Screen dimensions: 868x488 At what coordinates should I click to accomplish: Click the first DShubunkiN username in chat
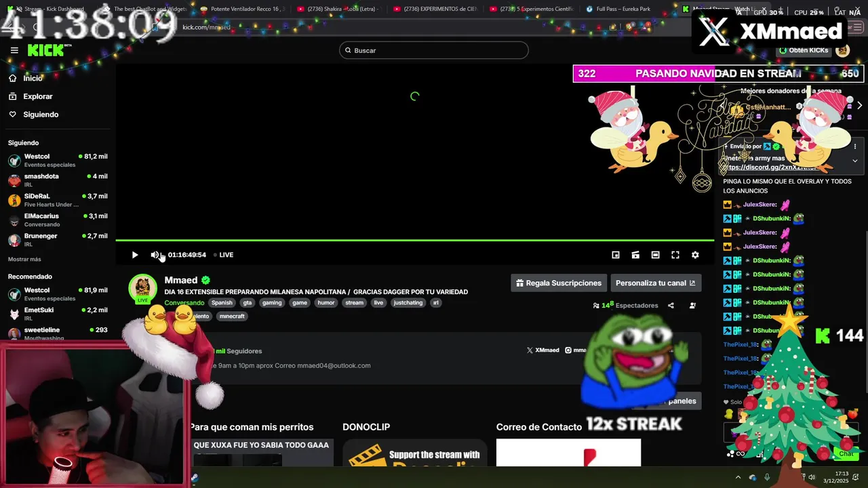point(771,219)
